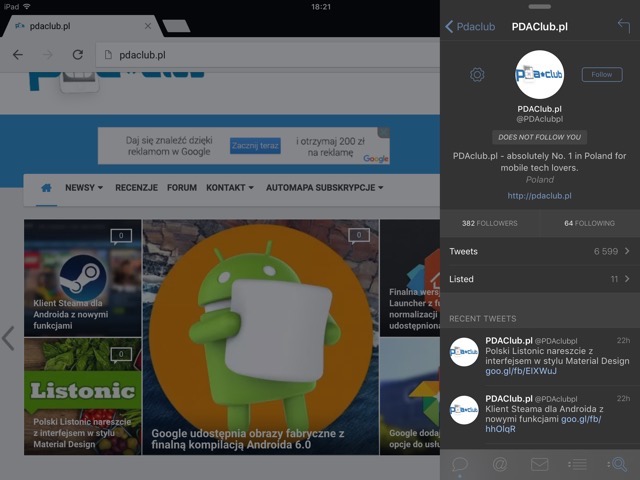Open the http://pdaclub.pl profile link

coord(539,196)
